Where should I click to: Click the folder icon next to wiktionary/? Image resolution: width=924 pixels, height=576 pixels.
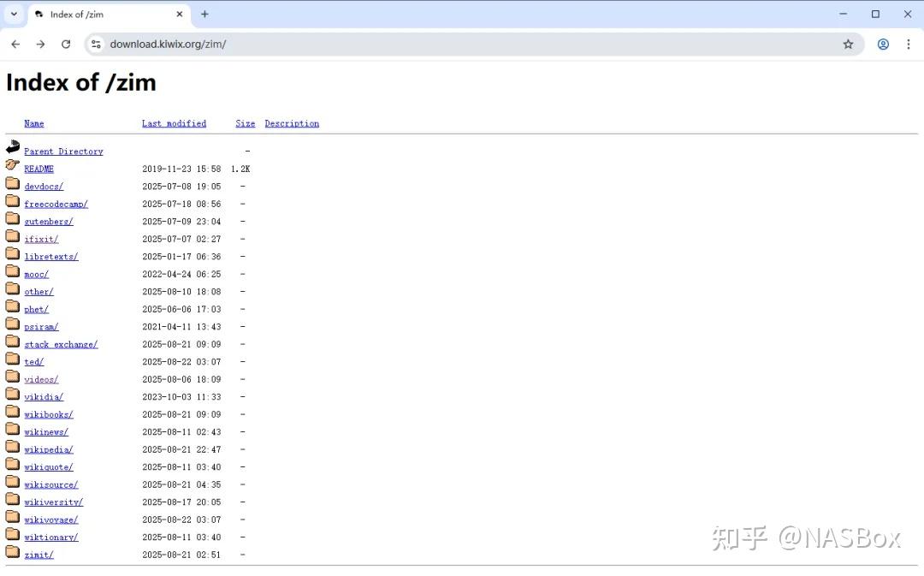click(x=12, y=534)
